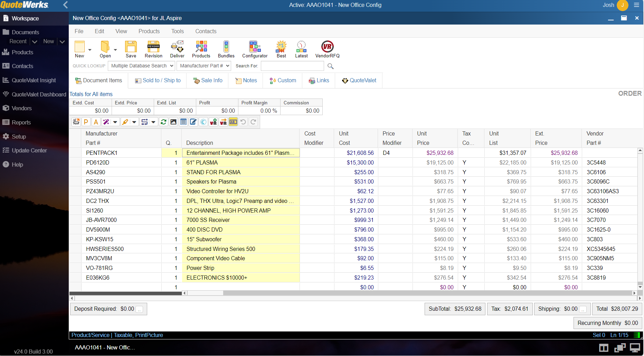
Task: Click the Best pricing star icon
Action: point(281,49)
